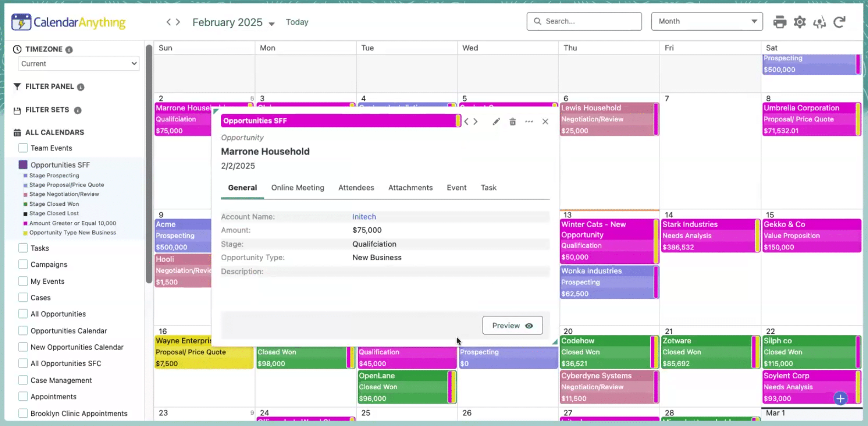Open the Umbrella Corporation event
868x426 pixels.
[811, 119]
